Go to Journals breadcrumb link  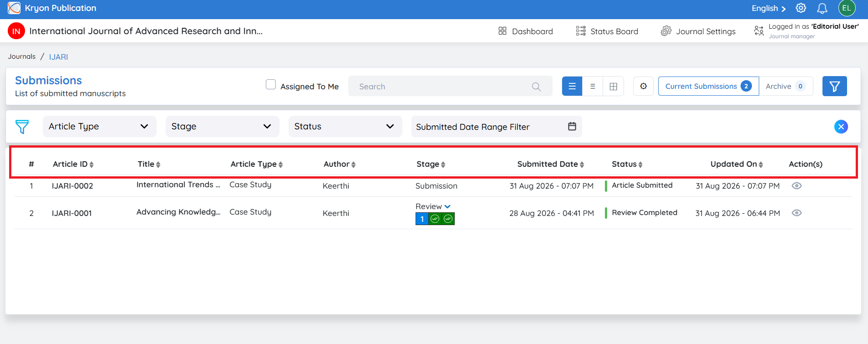22,56
